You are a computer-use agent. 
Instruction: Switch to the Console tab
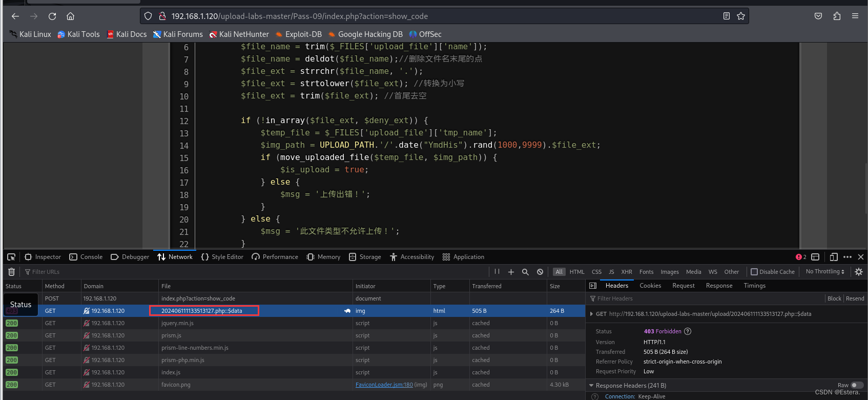click(x=86, y=257)
